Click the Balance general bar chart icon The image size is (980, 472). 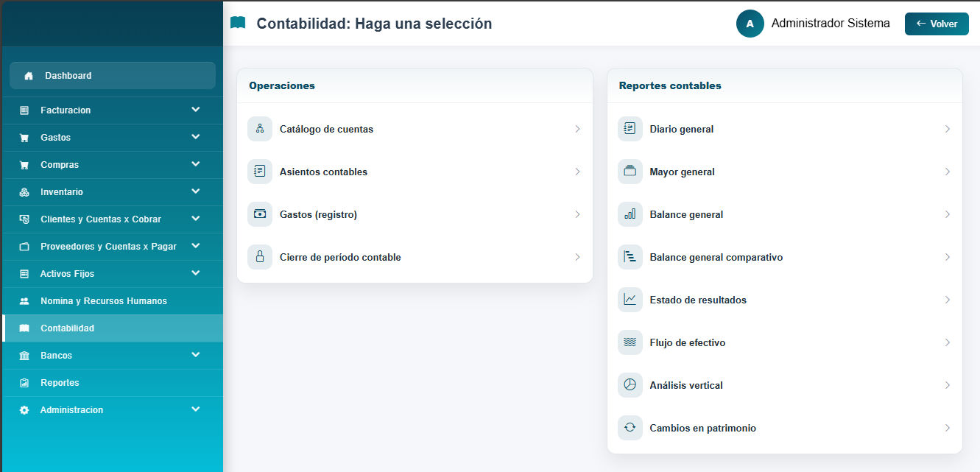coord(630,214)
